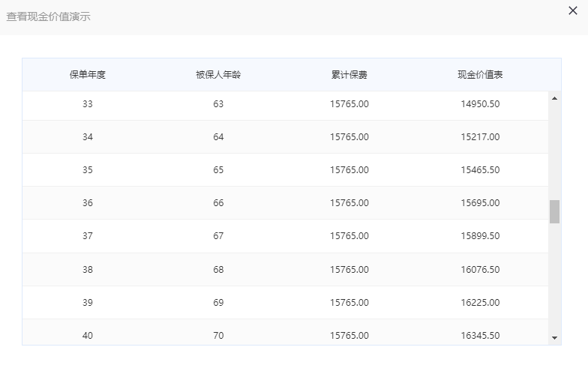The height and width of the screenshot is (380, 588).
Task: Click scrollbar track above the thumb
Action: [x=555, y=151]
